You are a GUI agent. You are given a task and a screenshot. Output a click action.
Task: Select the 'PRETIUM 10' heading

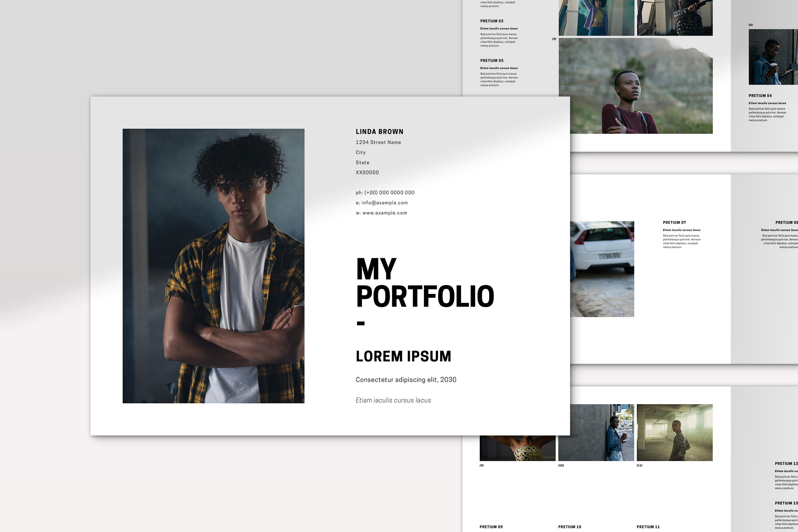(570, 527)
